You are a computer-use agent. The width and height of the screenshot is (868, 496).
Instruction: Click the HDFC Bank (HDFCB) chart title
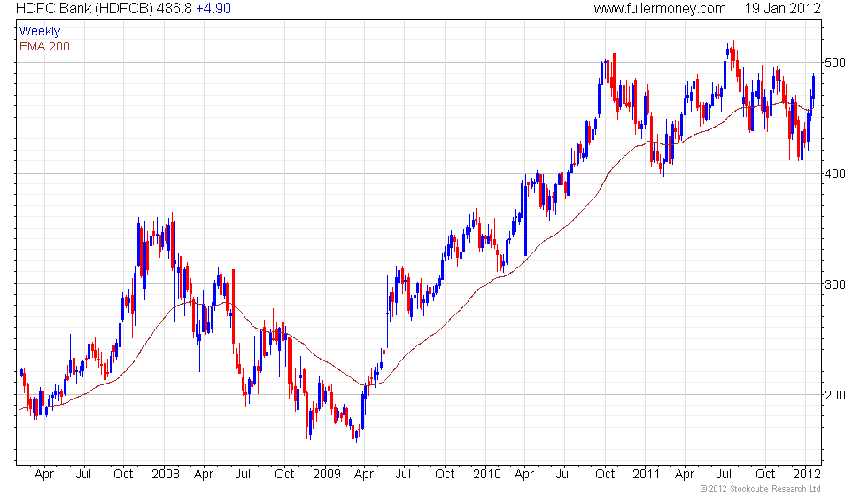[84, 9]
